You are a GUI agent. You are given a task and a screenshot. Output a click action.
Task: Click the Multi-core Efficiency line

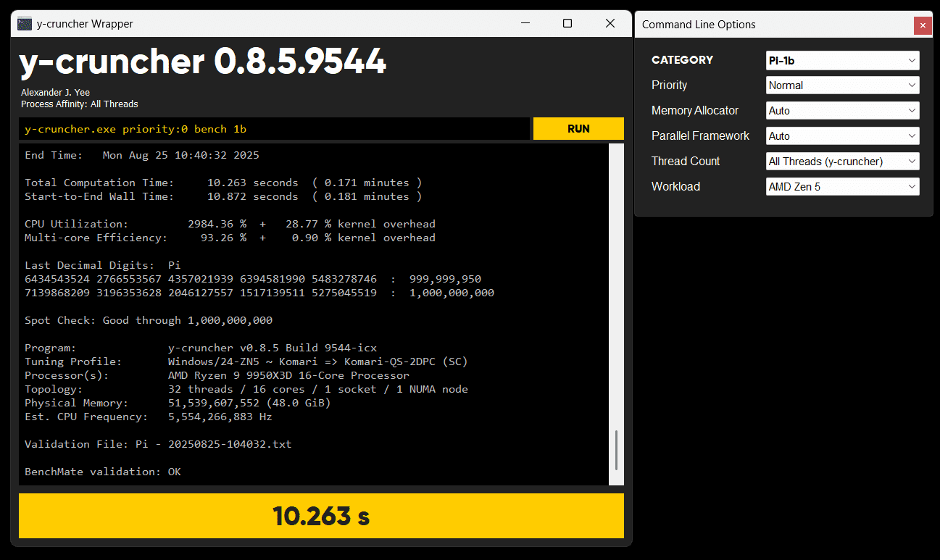pyautogui.click(x=230, y=238)
